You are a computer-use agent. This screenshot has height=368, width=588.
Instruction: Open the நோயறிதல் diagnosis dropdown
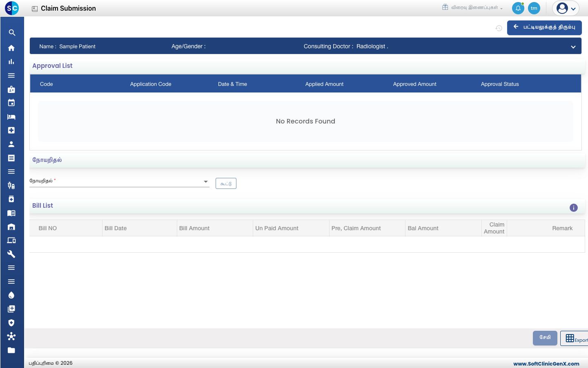(x=119, y=181)
